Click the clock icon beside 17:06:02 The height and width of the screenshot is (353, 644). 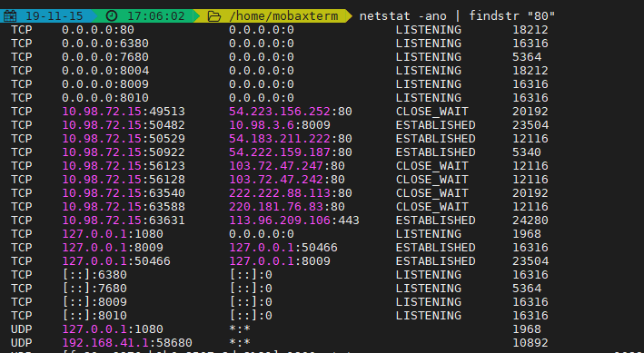pos(112,16)
